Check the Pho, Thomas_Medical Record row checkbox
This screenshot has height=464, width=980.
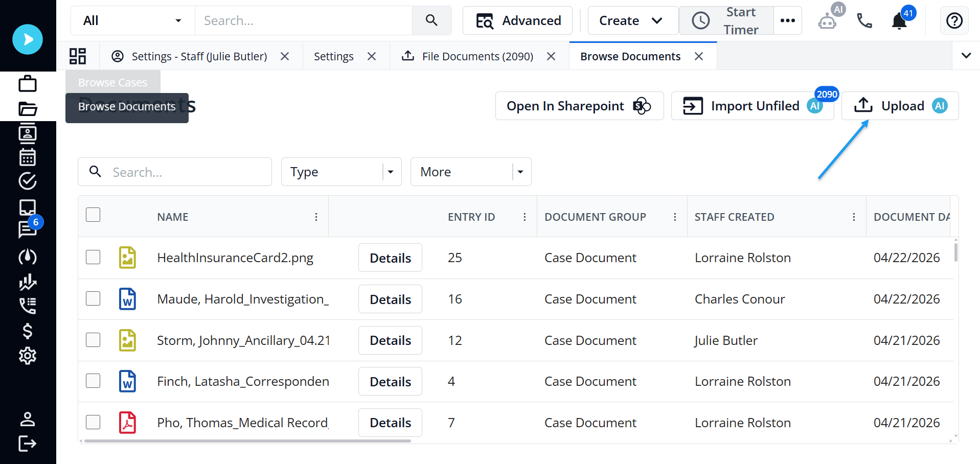click(x=93, y=422)
